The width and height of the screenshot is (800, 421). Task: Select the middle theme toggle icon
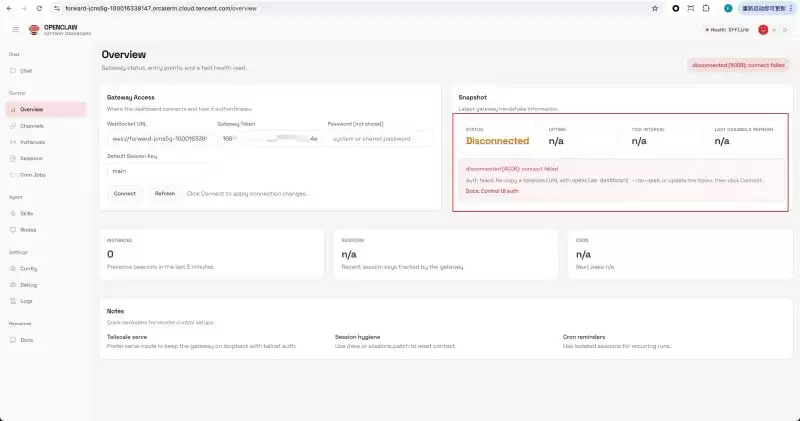click(x=774, y=30)
